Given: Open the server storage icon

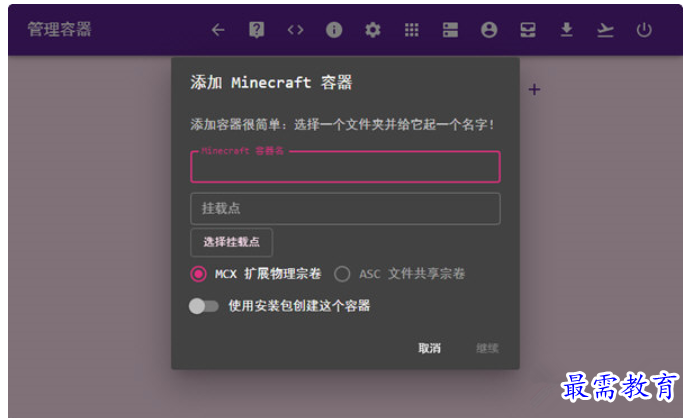Looking at the screenshot, I should [x=450, y=30].
